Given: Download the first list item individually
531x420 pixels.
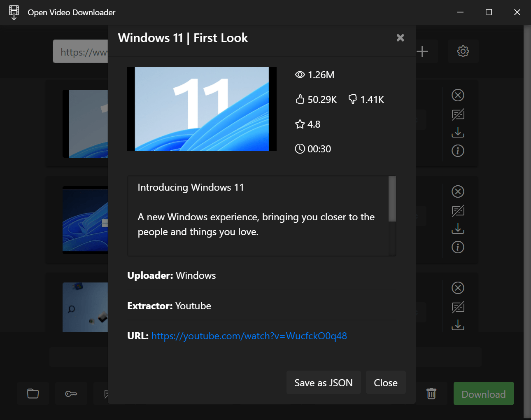Looking at the screenshot, I should click(457, 132).
